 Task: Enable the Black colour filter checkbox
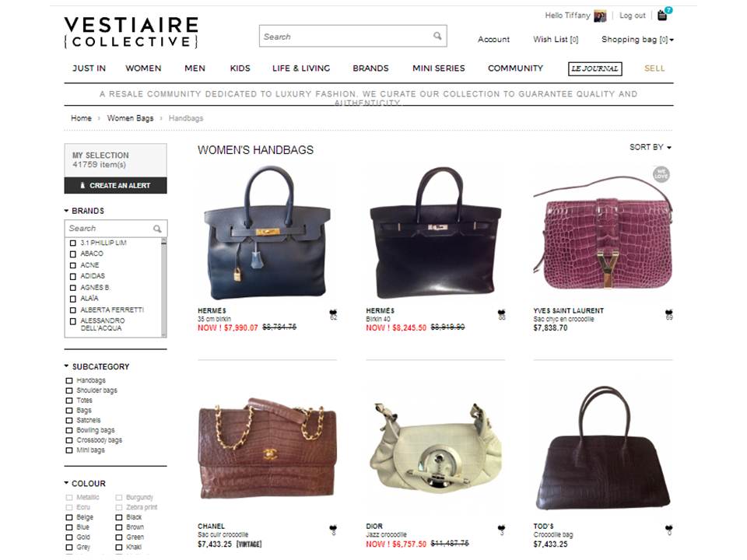118,517
